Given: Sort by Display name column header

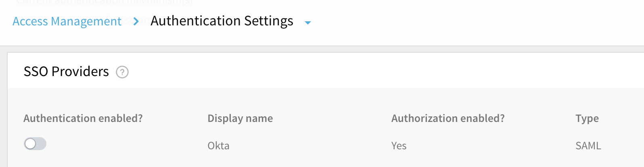Looking at the screenshot, I should click(x=240, y=118).
